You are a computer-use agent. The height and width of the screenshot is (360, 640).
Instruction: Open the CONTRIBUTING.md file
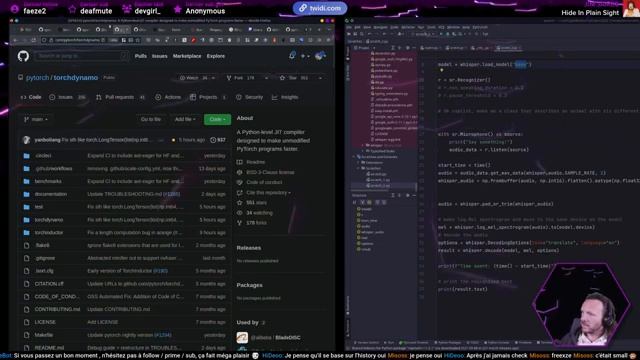(57, 309)
